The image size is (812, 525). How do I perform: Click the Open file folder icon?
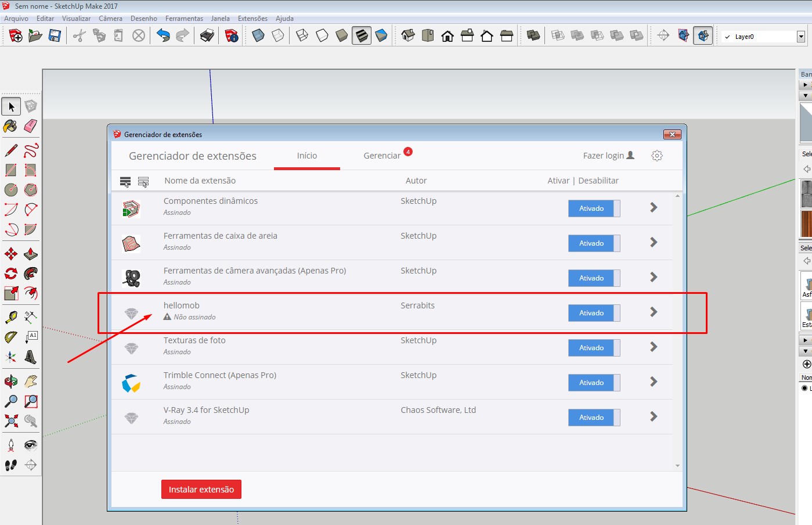pos(35,36)
